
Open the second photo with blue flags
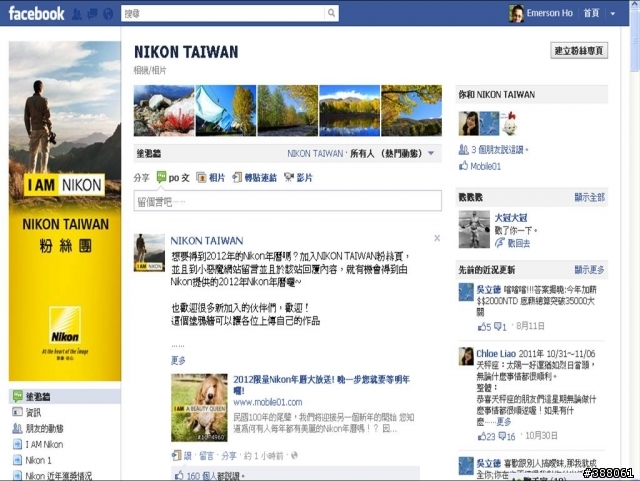(x=226, y=110)
